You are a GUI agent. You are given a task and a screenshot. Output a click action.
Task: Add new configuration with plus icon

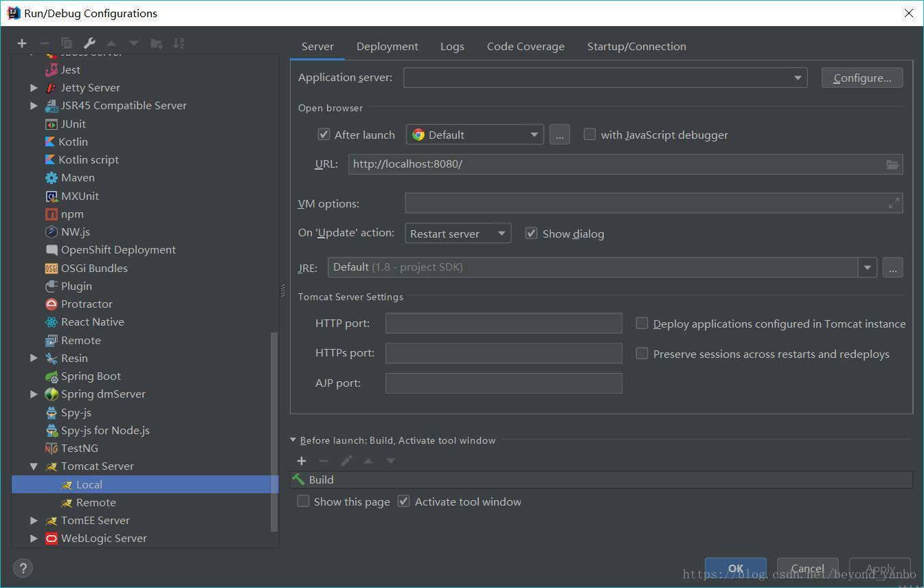(22, 43)
